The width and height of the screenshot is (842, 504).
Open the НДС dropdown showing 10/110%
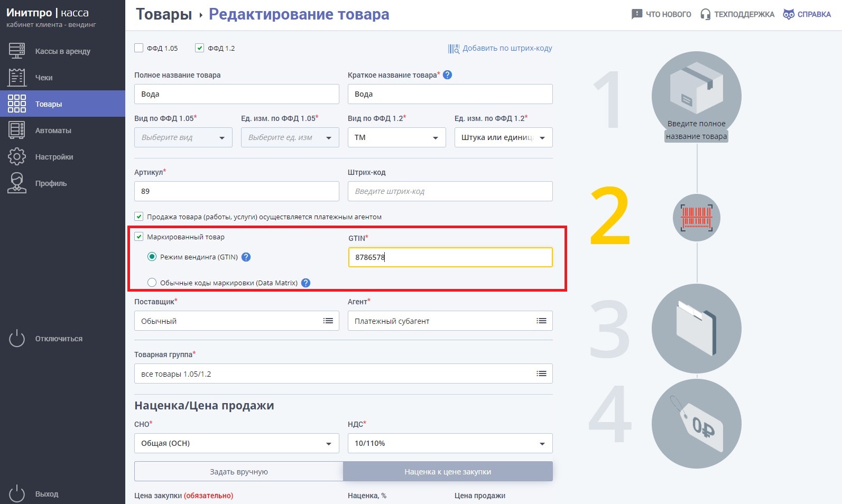tap(450, 443)
